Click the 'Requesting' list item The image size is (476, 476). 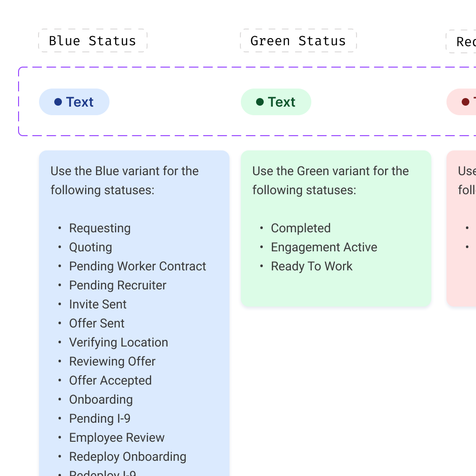click(100, 228)
